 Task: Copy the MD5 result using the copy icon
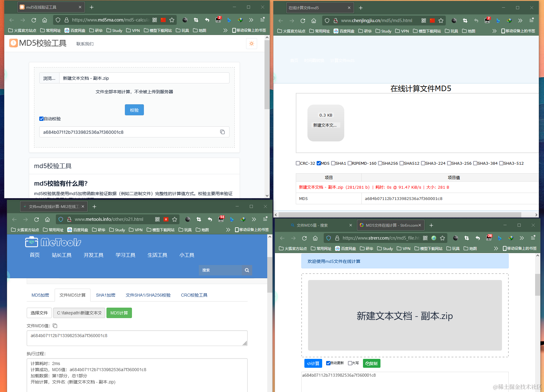(222, 132)
